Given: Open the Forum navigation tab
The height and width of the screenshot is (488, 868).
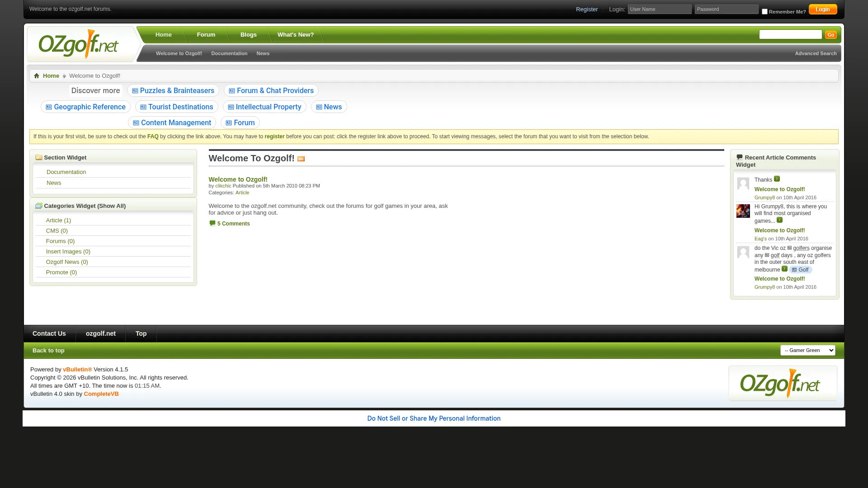Looking at the screenshot, I should pos(206,35).
